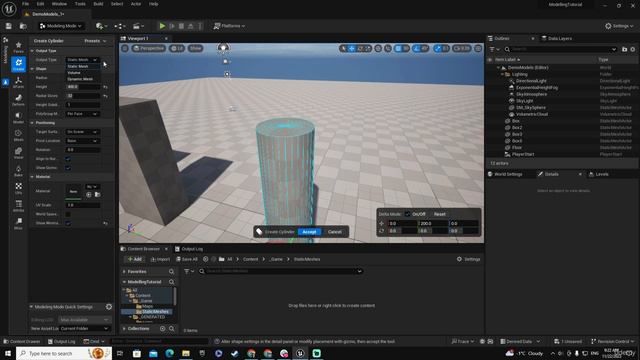Reset the Height value to default
Screen dimensions: 640x360
click(x=105, y=87)
